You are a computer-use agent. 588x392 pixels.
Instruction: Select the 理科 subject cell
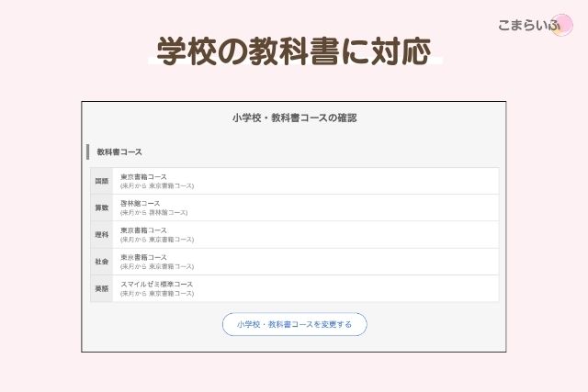tap(102, 235)
